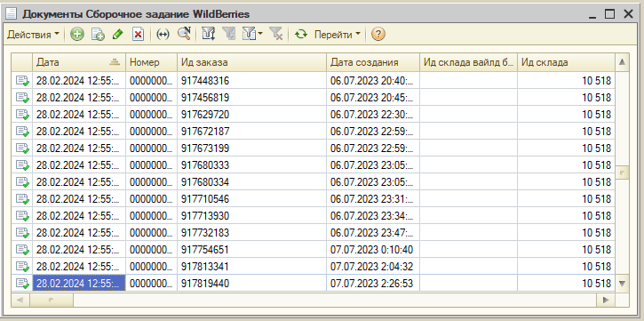Click document icon in row 917732183
The image size is (644, 321).
tap(22, 233)
